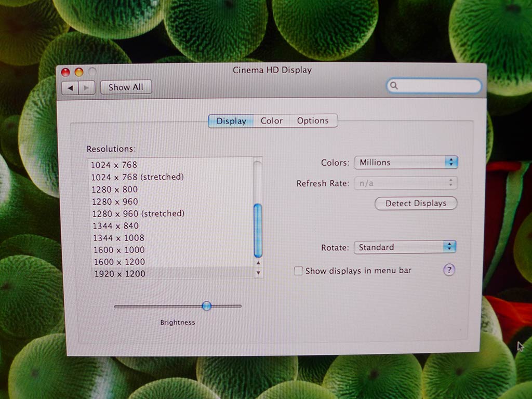The width and height of the screenshot is (532, 399).
Task: Select 1280 x 960 (stretched) resolution
Action: click(138, 214)
